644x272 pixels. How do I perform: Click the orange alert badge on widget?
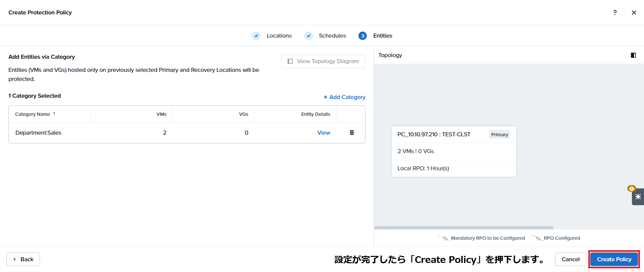(x=631, y=188)
